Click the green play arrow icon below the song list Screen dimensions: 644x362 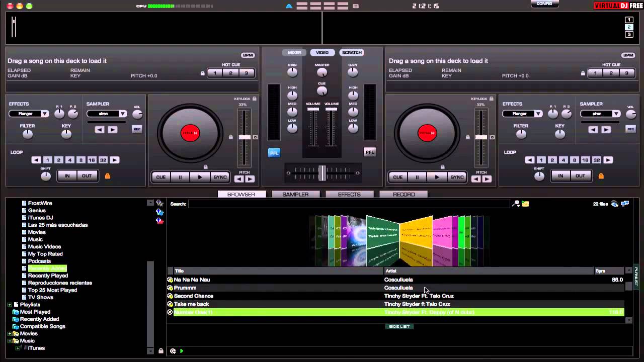coord(182,351)
